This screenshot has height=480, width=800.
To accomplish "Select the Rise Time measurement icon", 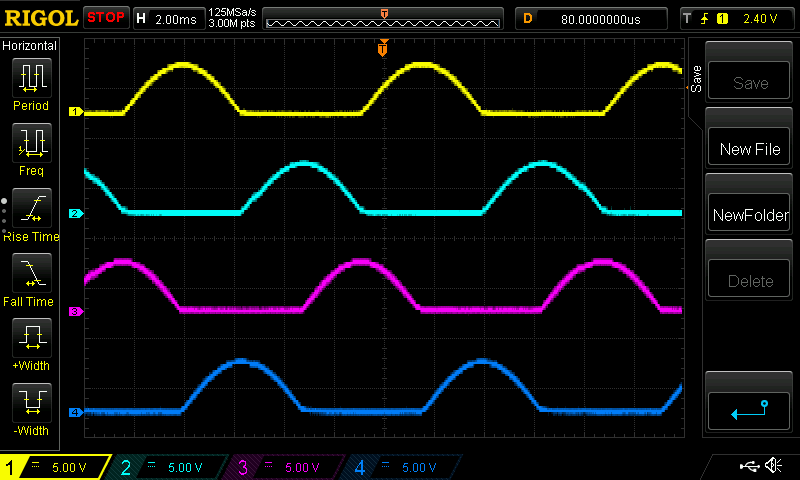I will pos(32,208).
